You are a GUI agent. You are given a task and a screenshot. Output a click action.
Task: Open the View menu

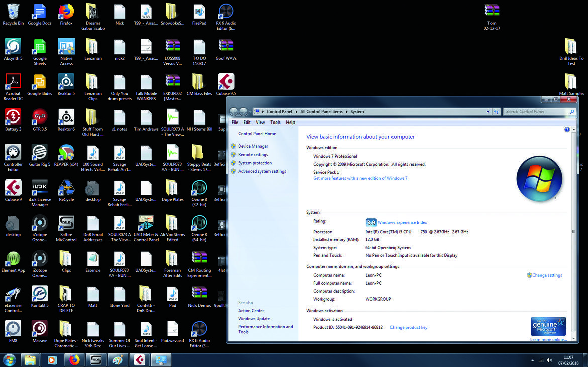click(x=260, y=122)
